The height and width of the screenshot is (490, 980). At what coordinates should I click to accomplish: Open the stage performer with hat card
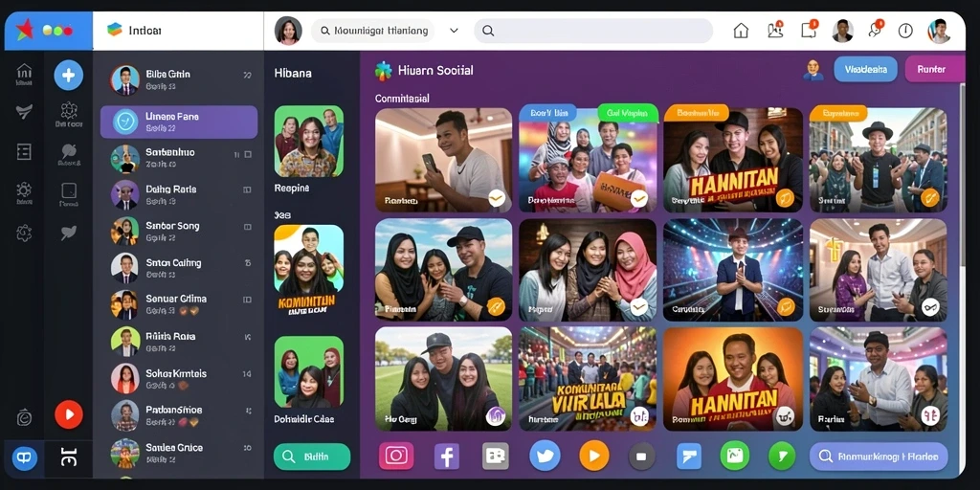(733, 270)
